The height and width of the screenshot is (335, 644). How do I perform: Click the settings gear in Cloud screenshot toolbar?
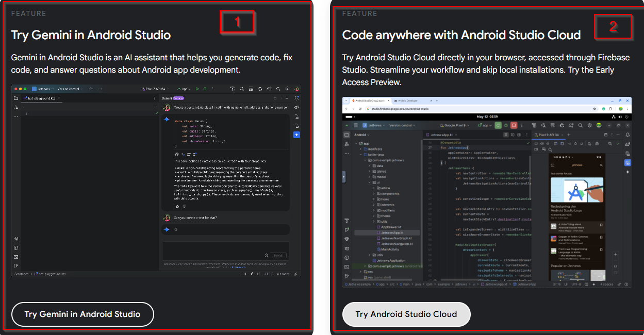tap(589, 125)
